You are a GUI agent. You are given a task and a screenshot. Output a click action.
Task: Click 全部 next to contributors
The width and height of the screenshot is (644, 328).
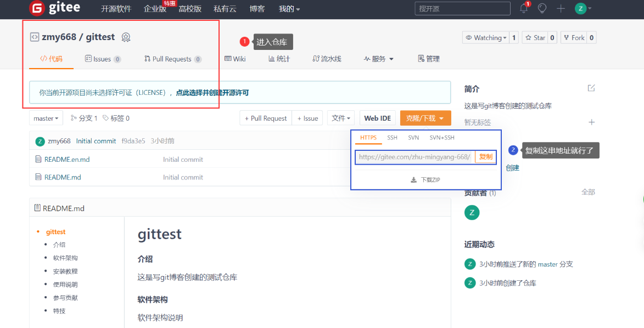point(588,192)
